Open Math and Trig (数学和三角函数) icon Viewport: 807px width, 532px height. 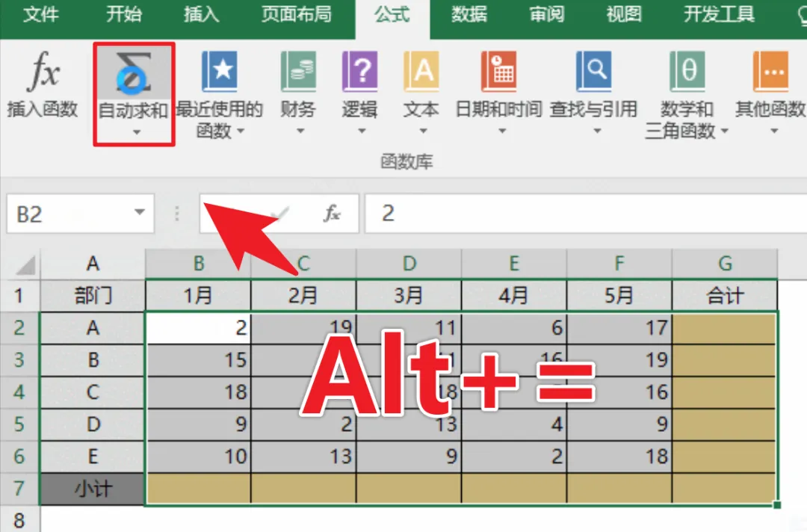coord(687,72)
